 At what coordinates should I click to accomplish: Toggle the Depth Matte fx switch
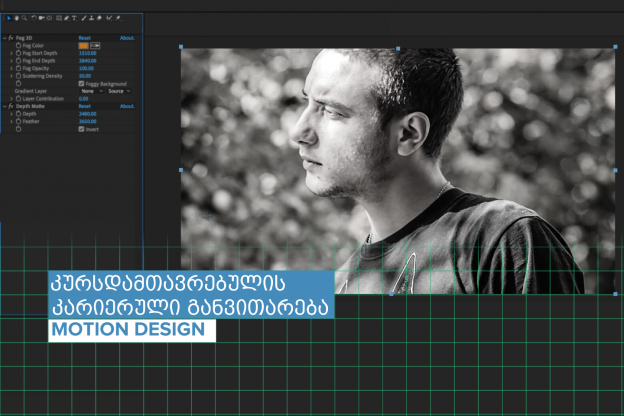[x=11, y=106]
